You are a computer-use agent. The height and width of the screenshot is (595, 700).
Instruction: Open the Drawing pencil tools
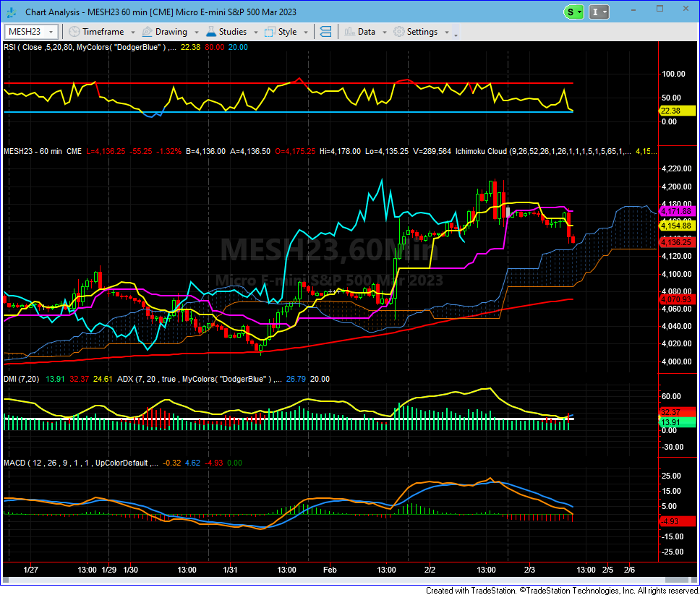pos(165,32)
